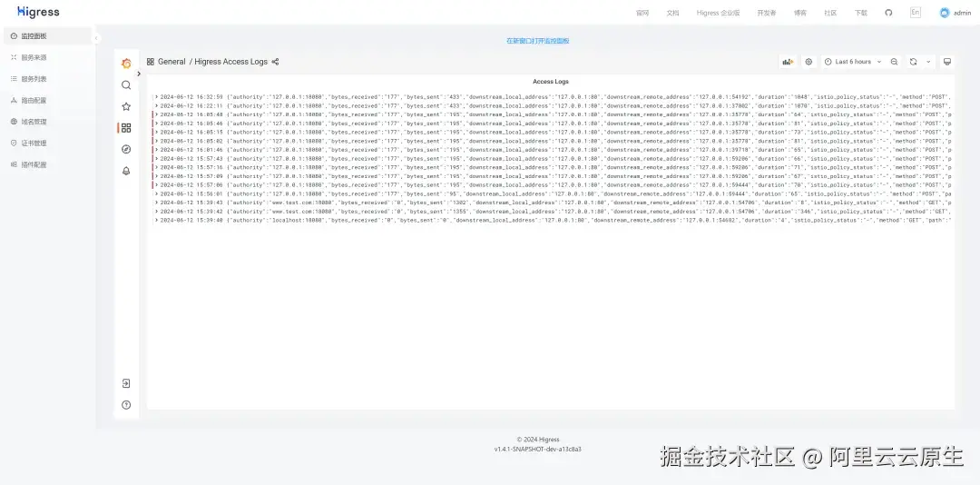980x485 pixels.
Task: Click the dashboard grid icon before General
Action: [x=151, y=62]
